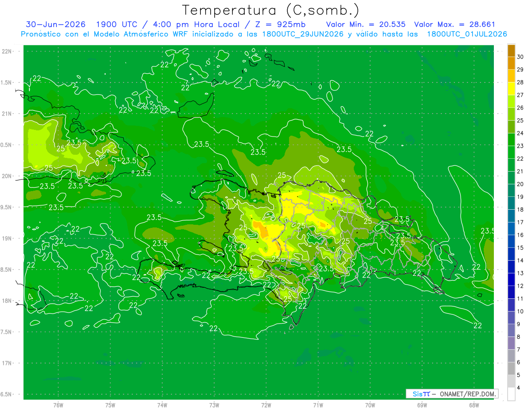532x411 pixels.
Task: Select latitude axis label '7.5N'
Action: (x=7, y=332)
